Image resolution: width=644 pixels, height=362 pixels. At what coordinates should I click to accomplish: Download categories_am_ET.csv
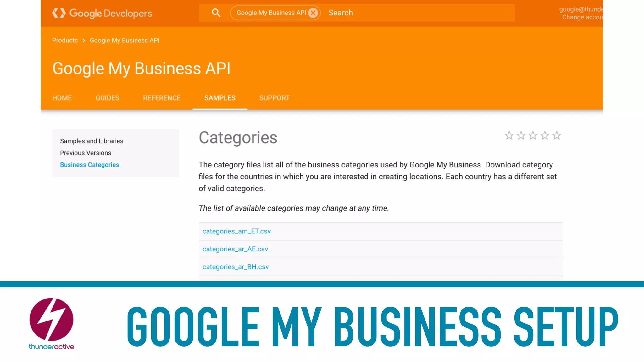(236, 231)
